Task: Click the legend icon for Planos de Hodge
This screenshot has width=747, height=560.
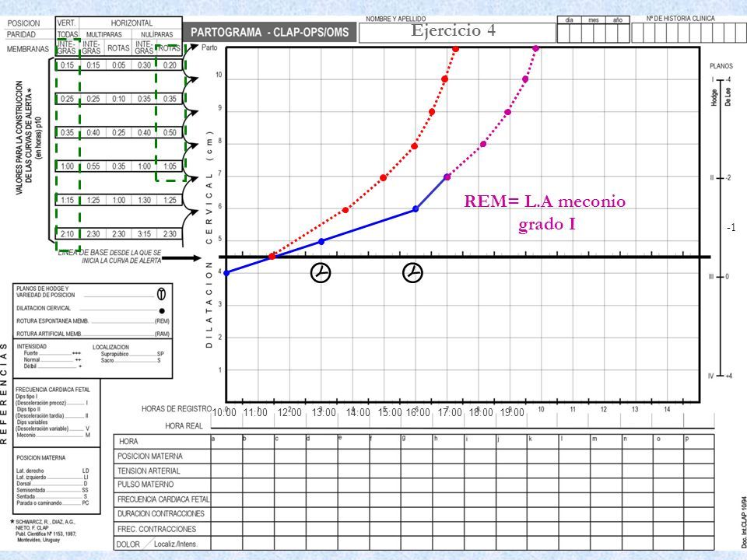Action: click(162, 294)
